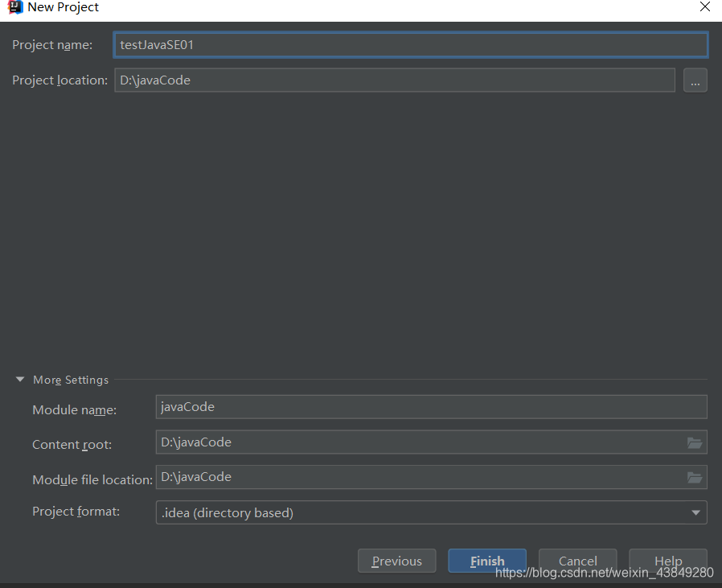Viewport: 722px width, 588px height.
Task: Open folder browser for Content root
Action: click(x=695, y=443)
